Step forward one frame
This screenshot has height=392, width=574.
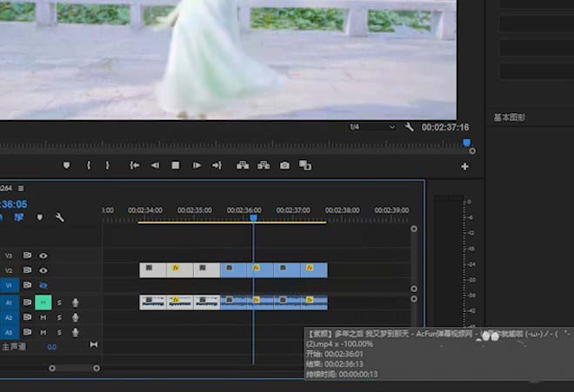click(x=197, y=165)
